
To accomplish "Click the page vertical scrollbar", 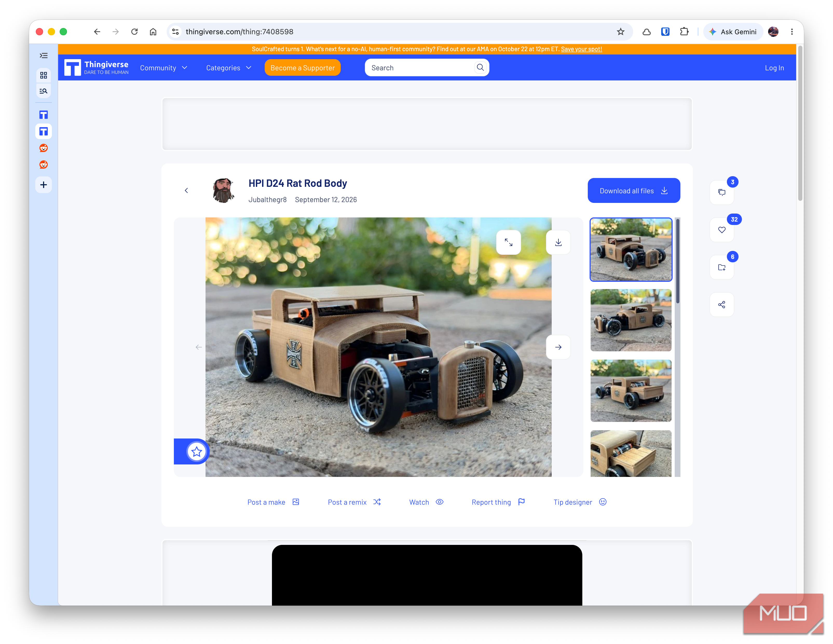I will (800, 124).
